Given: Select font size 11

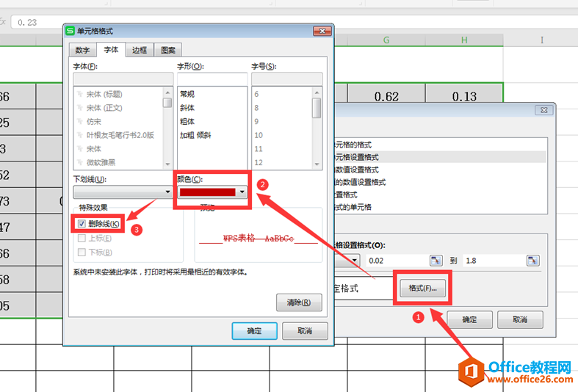Looking at the screenshot, I should pos(259,149).
